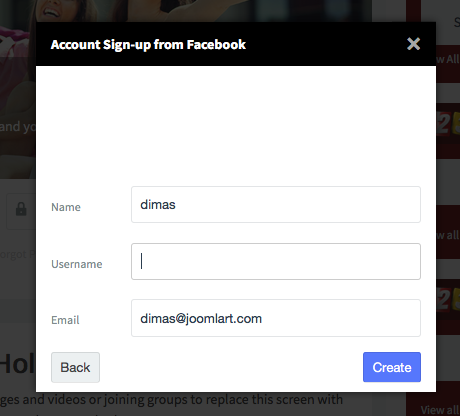
Task: Click the partially hidden View All link at top right
Action: point(448,59)
